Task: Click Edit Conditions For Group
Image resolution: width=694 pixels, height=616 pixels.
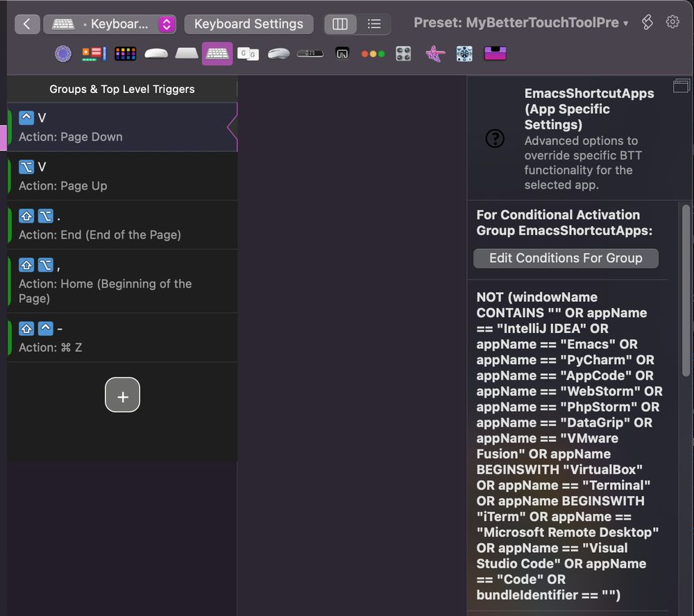Action: coord(566,258)
